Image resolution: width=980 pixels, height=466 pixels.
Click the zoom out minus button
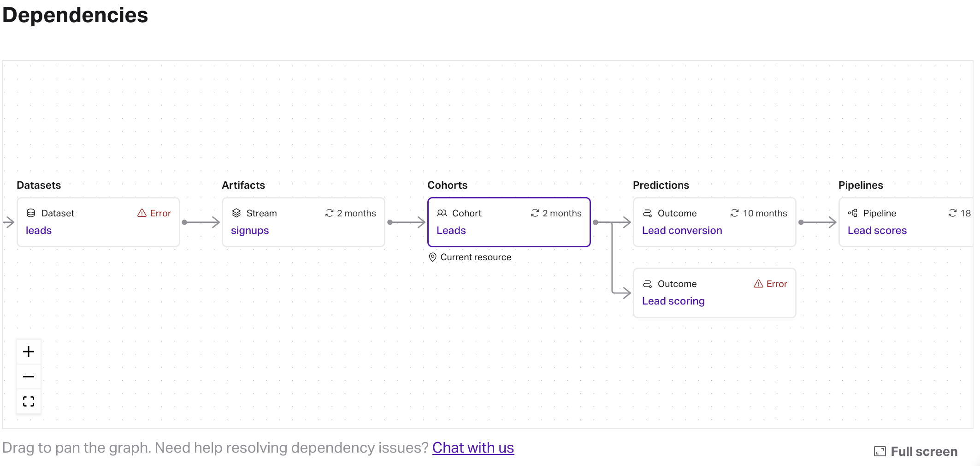pos(29,376)
